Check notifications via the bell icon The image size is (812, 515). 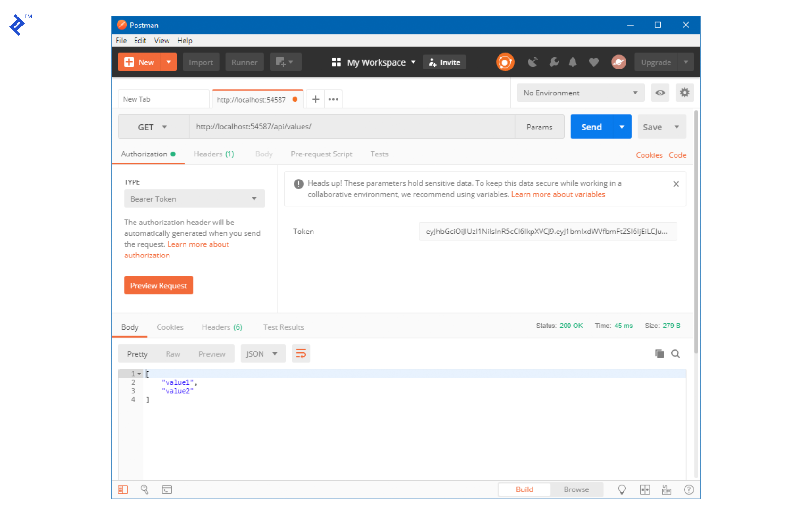tap(573, 62)
